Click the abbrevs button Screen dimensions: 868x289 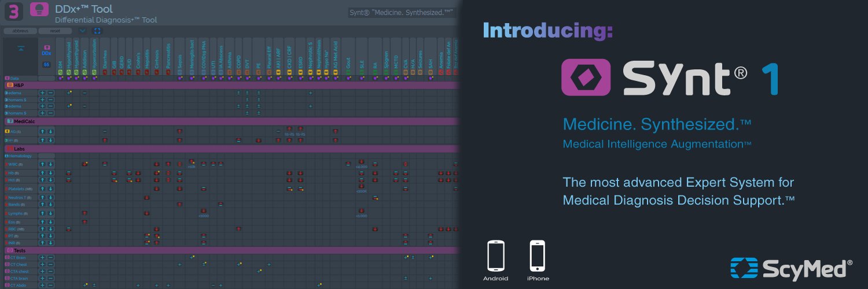point(20,31)
